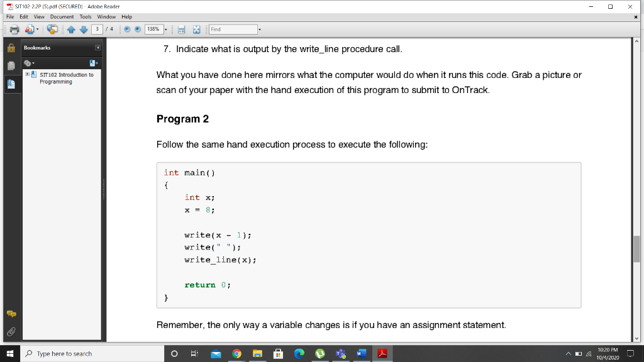Click the page number input field
This screenshot has height=362, width=644.
pyautogui.click(x=98, y=28)
